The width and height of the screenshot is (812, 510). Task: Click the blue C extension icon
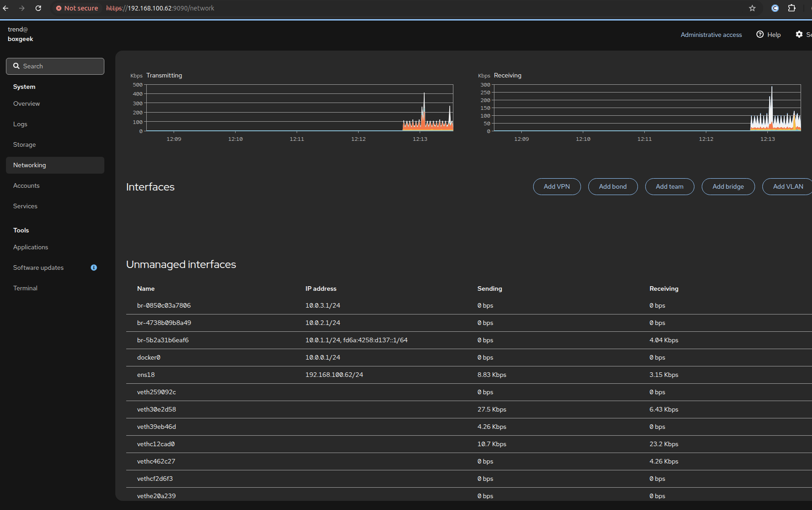pyautogui.click(x=775, y=8)
